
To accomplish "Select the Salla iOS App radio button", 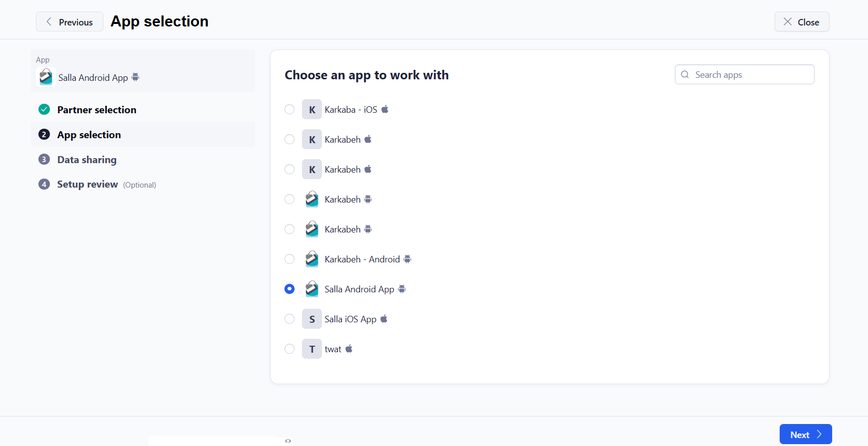I will [289, 319].
